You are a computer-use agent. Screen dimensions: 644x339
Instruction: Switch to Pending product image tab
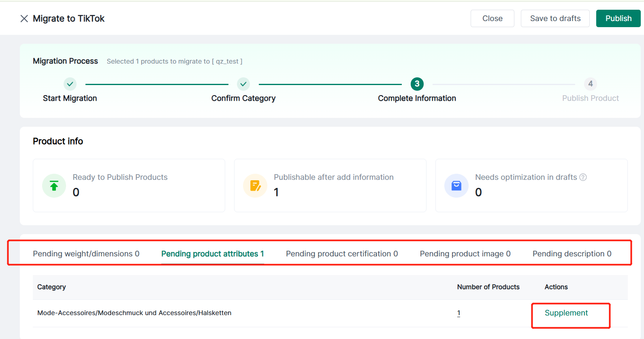[x=465, y=254]
